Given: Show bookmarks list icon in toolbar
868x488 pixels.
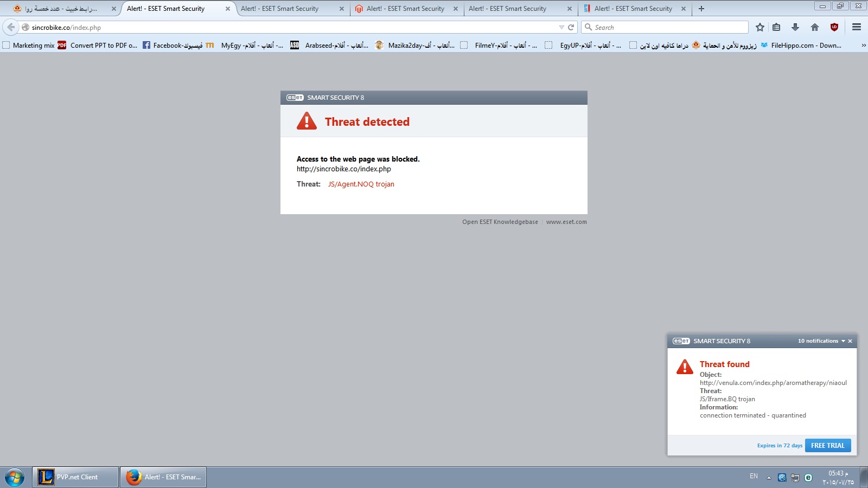Looking at the screenshot, I should 777,27.
